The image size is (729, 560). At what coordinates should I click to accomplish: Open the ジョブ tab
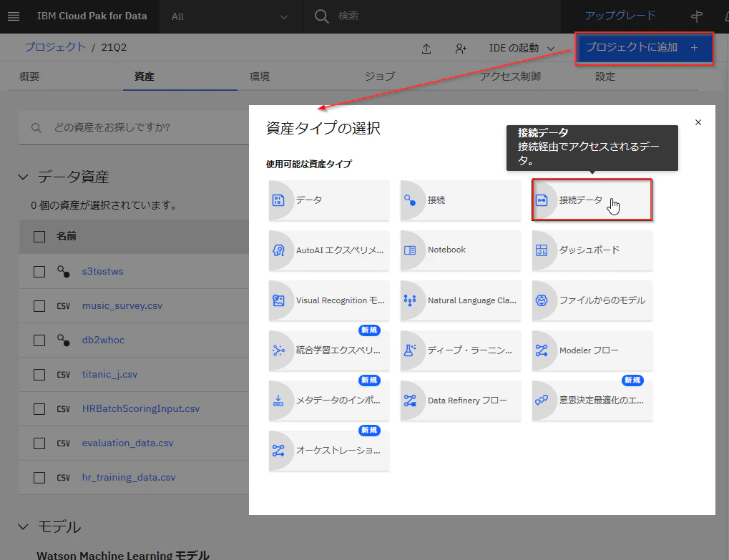point(379,77)
